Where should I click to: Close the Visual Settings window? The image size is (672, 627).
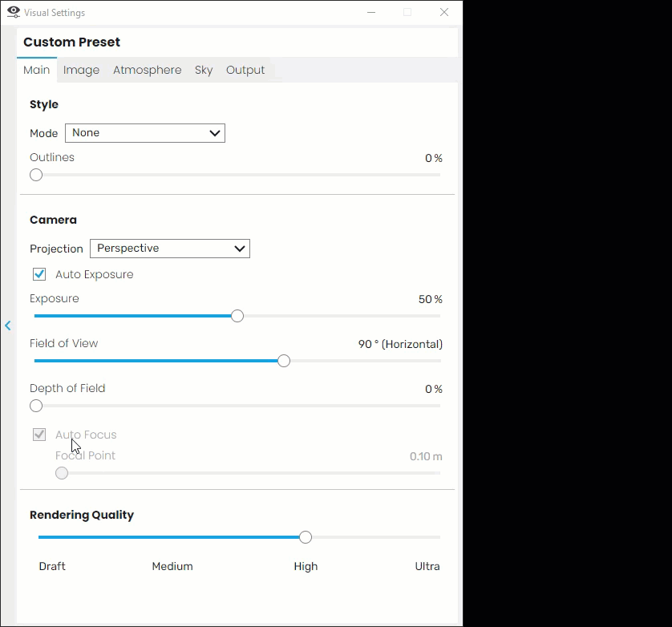pos(444,13)
